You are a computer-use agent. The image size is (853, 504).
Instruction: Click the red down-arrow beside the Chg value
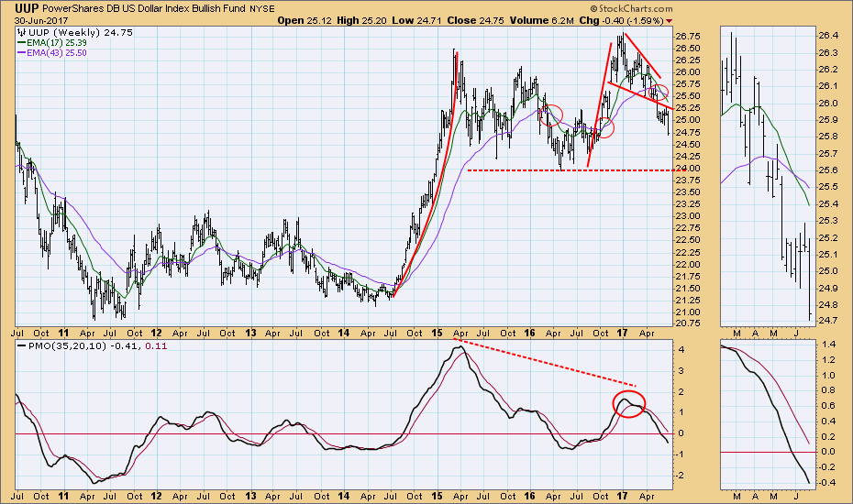coord(670,21)
